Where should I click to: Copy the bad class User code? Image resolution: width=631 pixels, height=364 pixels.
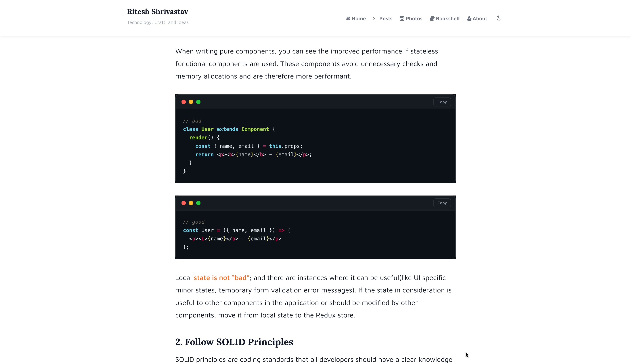coord(442,102)
